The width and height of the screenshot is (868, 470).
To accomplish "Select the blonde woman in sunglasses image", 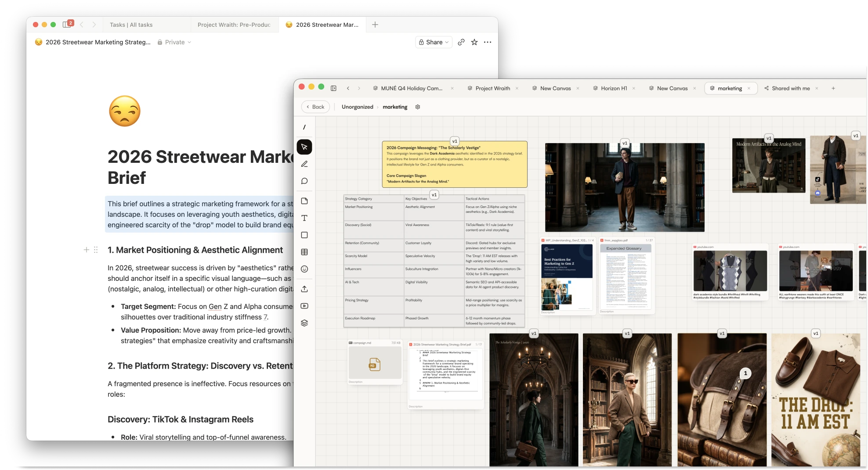I will point(627,400).
